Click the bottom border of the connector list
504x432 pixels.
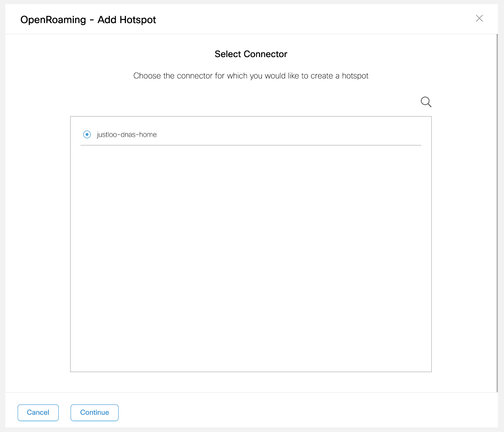click(x=250, y=372)
